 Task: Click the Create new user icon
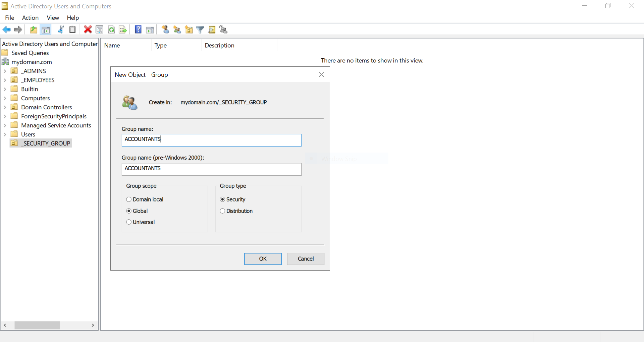pyautogui.click(x=165, y=30)
